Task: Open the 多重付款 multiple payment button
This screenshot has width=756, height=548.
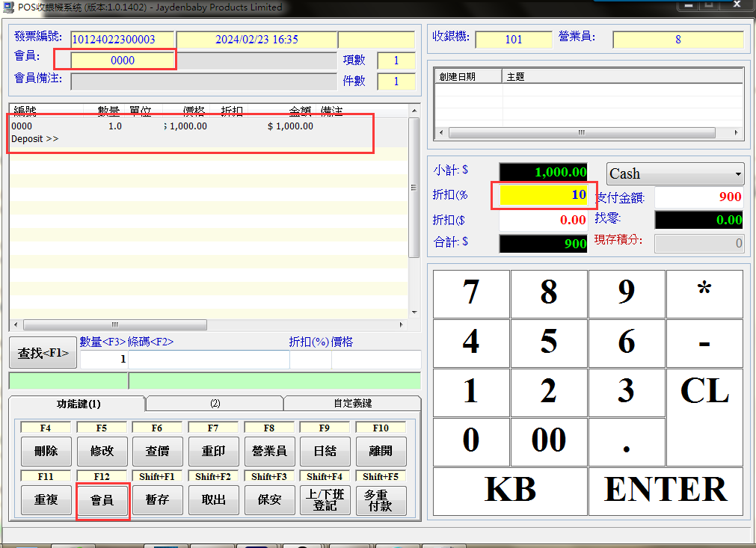Action: tap(381, 500)
